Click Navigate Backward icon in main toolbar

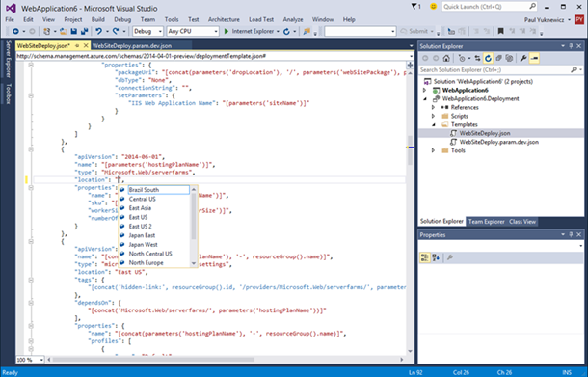pos(15,32)
